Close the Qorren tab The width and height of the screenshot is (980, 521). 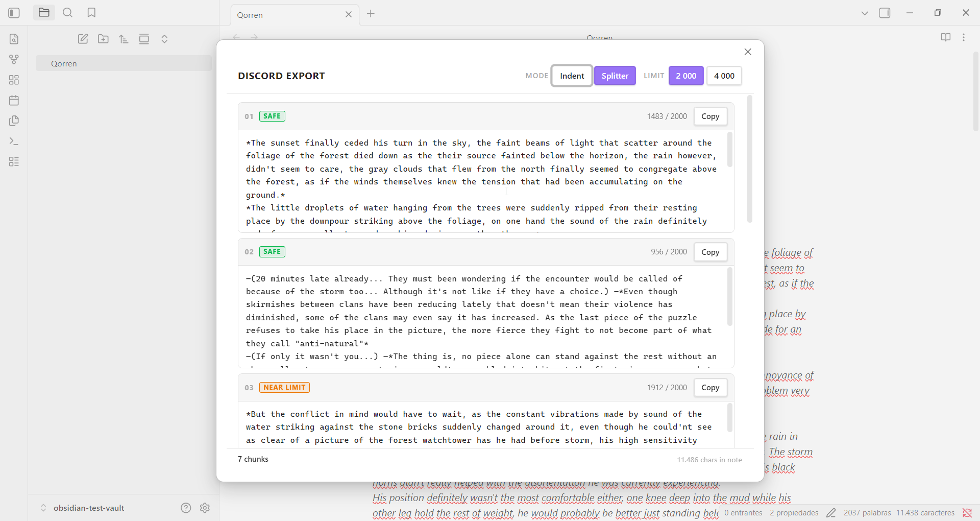click(349, 15)
